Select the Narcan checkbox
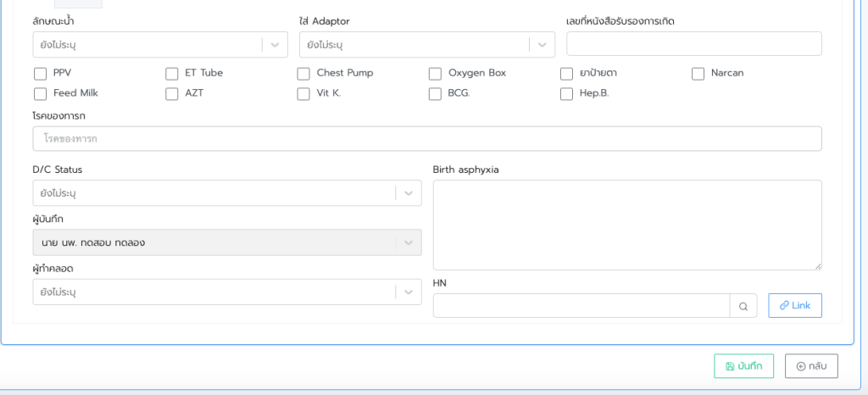Viewport: 868px width, 395px height. pos(698,74)
